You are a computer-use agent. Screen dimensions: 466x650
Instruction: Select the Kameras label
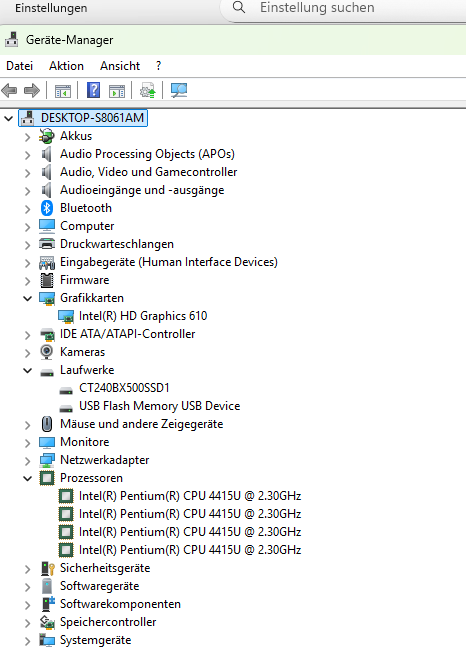(x=83, y=352)
